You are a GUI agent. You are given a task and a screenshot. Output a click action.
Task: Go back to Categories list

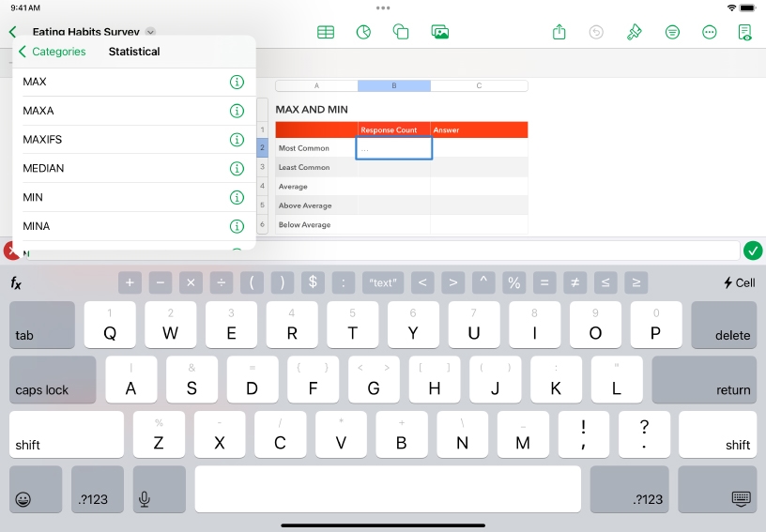coord(53,52)
